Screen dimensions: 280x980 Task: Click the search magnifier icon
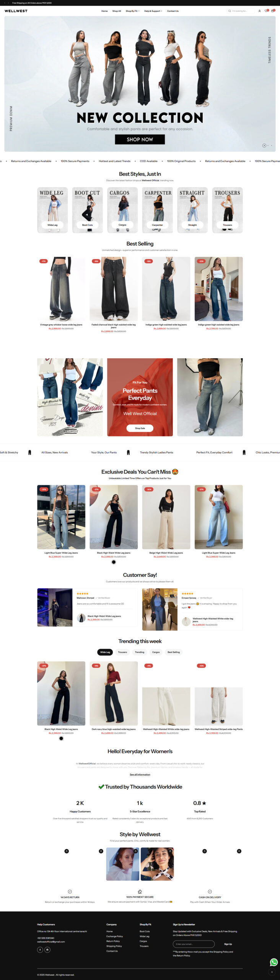(230, 11)
